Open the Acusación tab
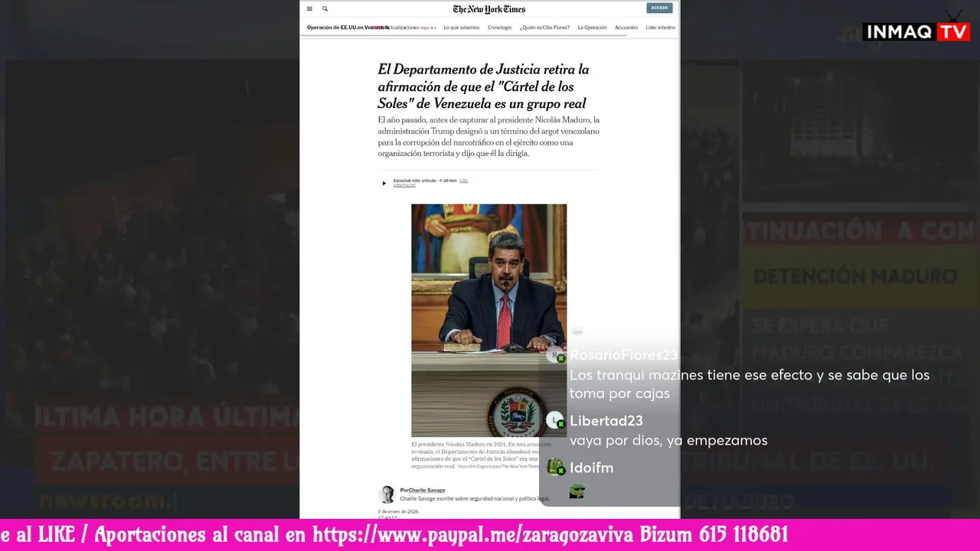Image resolution: width=980 pixels, height=551 pixels. pyautogui.click(x=626, y=28)
